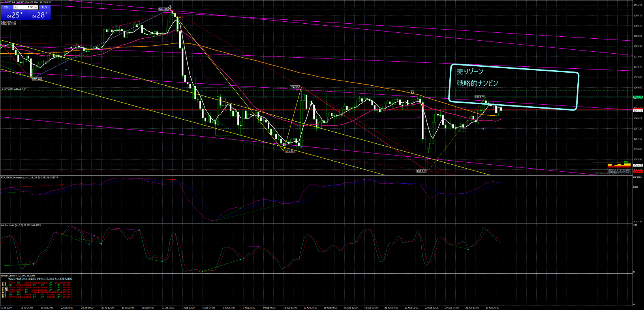Click the white down-arrow marker above 22 Aug candles
This screenshot has height=310, width=644.
pos(413,92)
